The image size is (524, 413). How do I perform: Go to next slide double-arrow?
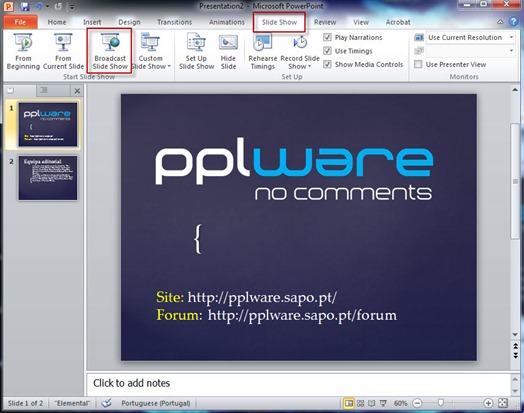515,355
